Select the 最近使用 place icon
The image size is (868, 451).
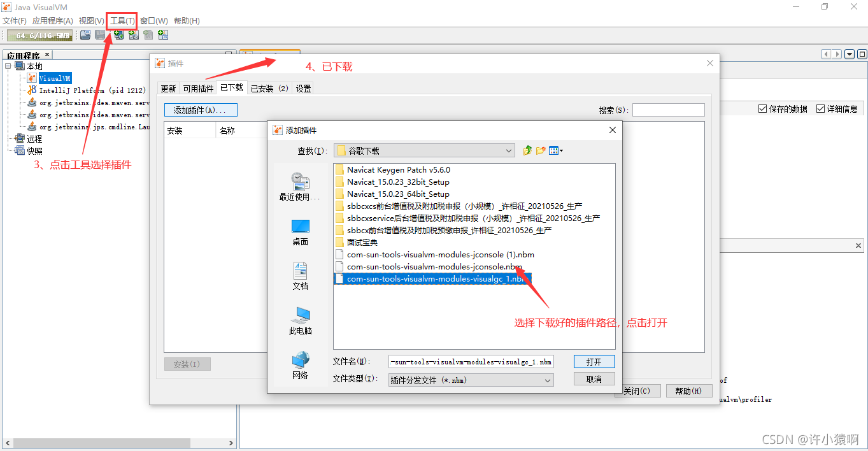click(x=300, y=186)
